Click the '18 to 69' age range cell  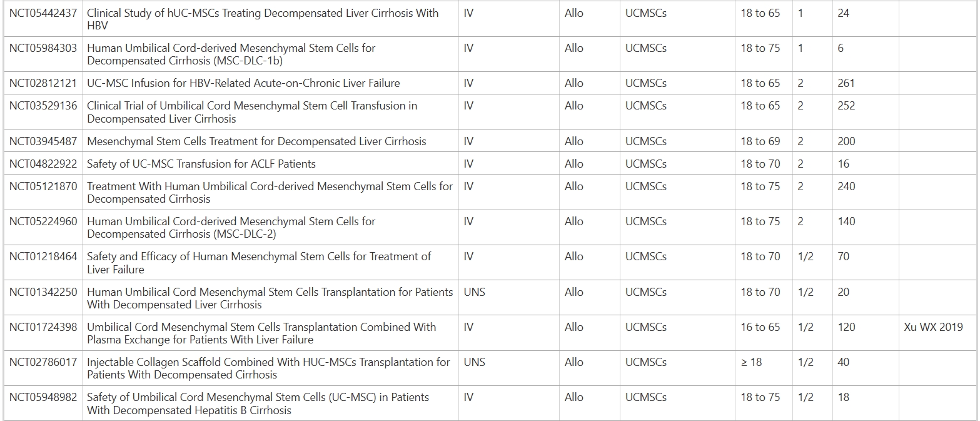pos(760,141)
